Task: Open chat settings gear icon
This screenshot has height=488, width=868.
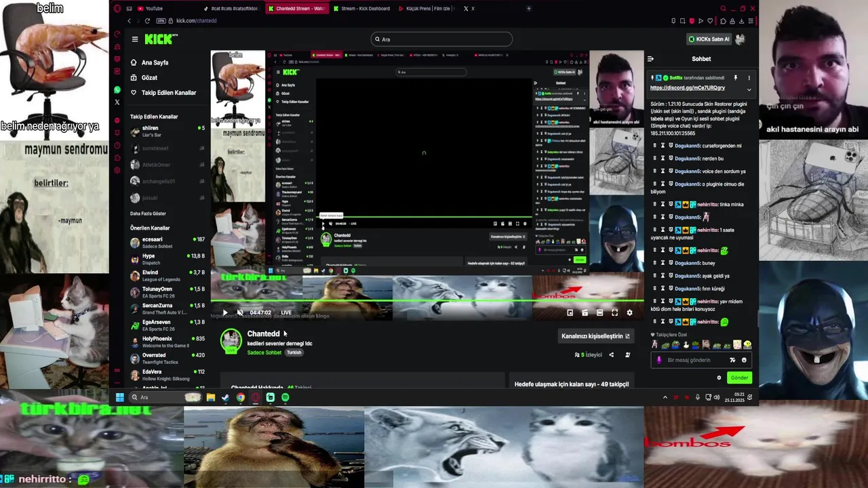Action: [x=719, y=378]
